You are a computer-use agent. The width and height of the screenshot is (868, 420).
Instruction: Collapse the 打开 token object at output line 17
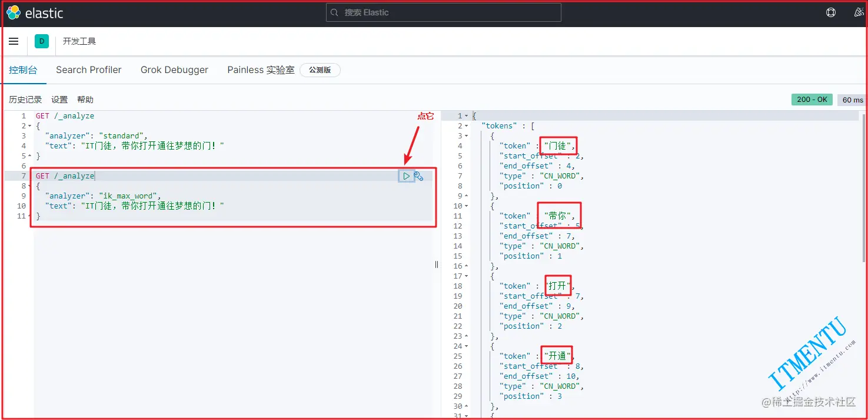click(467, 276)
